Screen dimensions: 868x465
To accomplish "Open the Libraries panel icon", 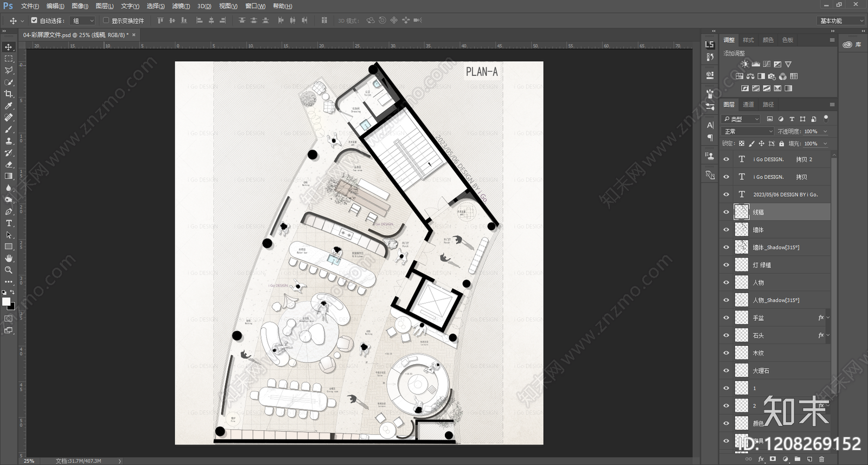I will pos(847,44).
